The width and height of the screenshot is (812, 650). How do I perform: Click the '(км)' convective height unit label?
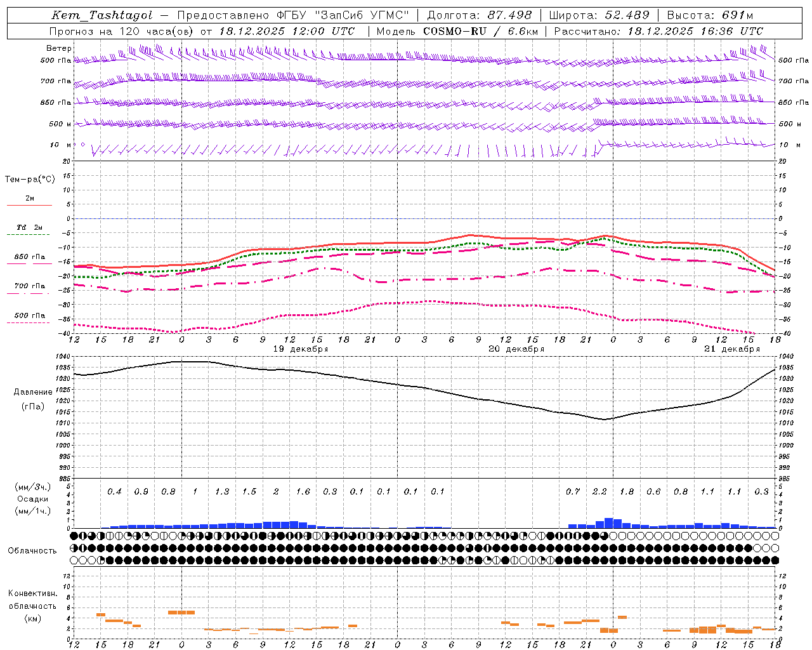32,618
